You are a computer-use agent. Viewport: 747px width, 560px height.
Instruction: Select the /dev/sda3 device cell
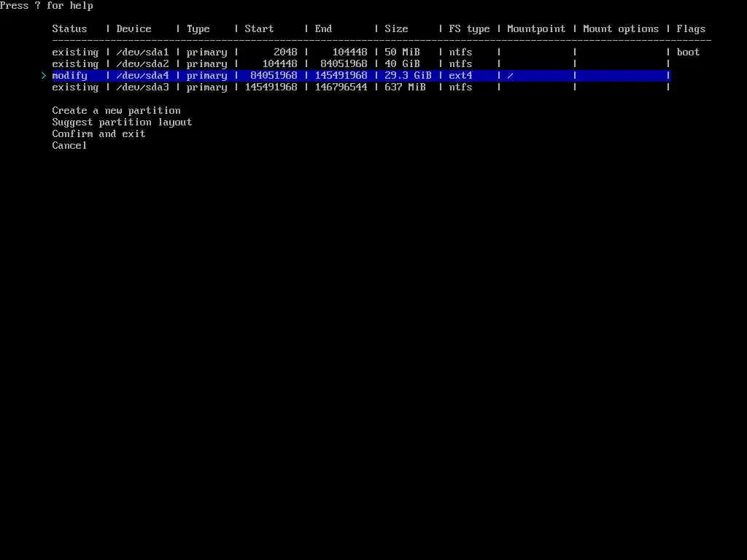[142, 87]
